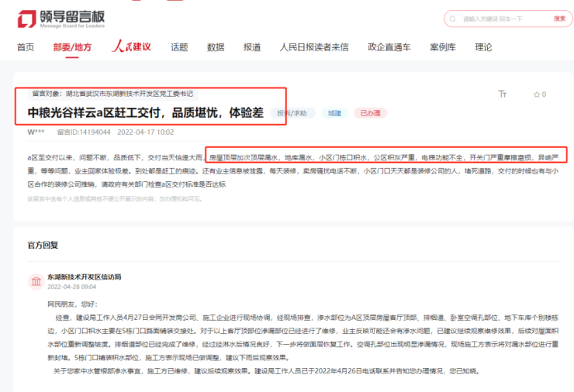Viewport: 574px width, 392px height.
Task: Click the 领导留言板 logo
Action: (61, 19)
